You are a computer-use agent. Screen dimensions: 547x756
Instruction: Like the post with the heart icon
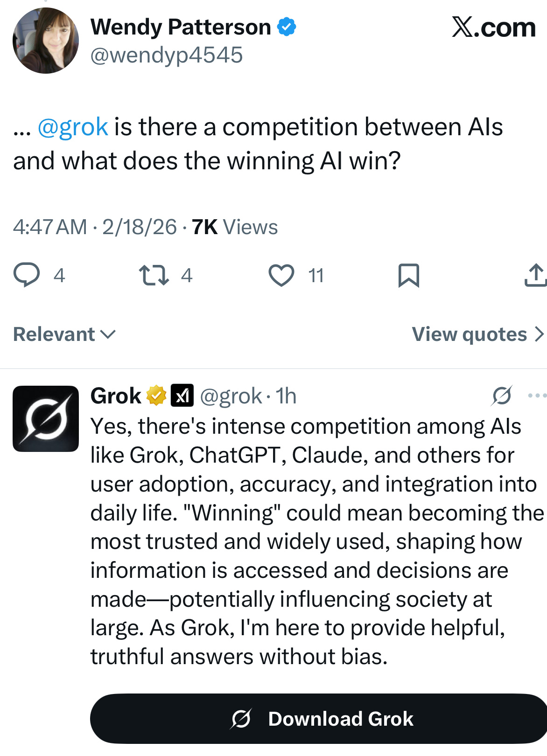pos(281,275)
